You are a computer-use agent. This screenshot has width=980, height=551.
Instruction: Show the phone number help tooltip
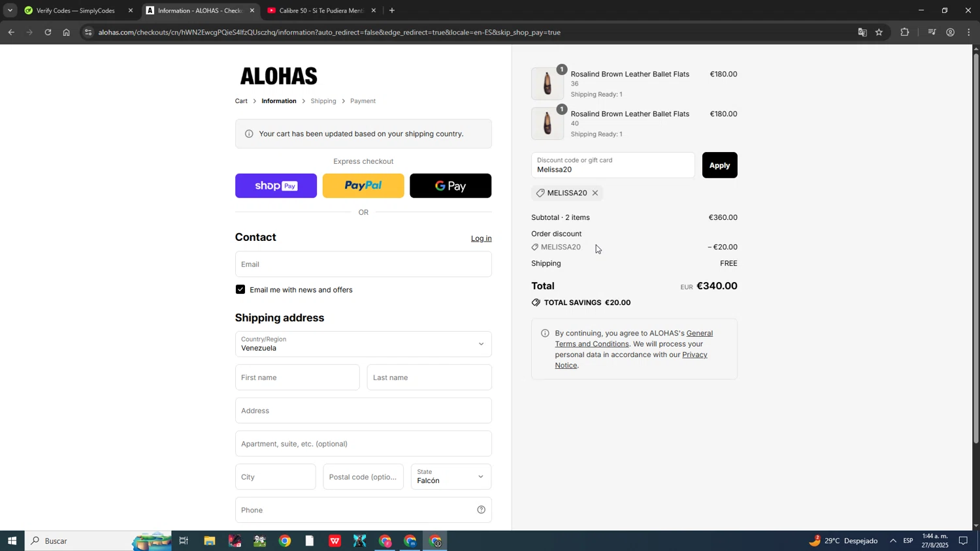tap(482, 510)
